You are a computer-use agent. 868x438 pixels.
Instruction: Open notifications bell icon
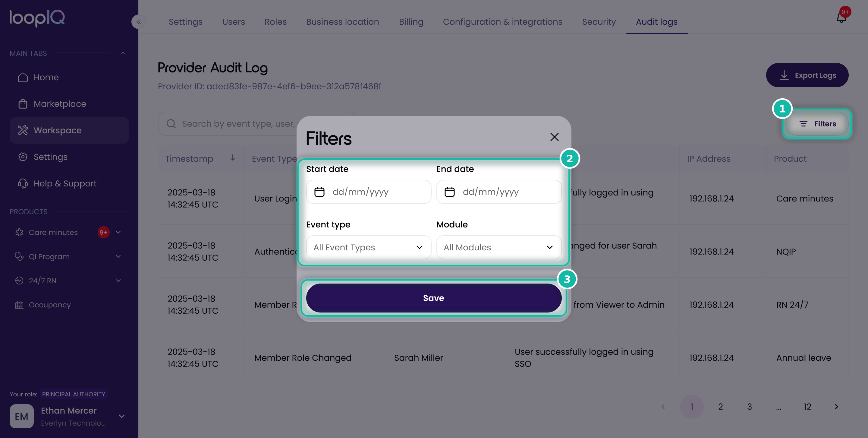click(x=841, y=17)
